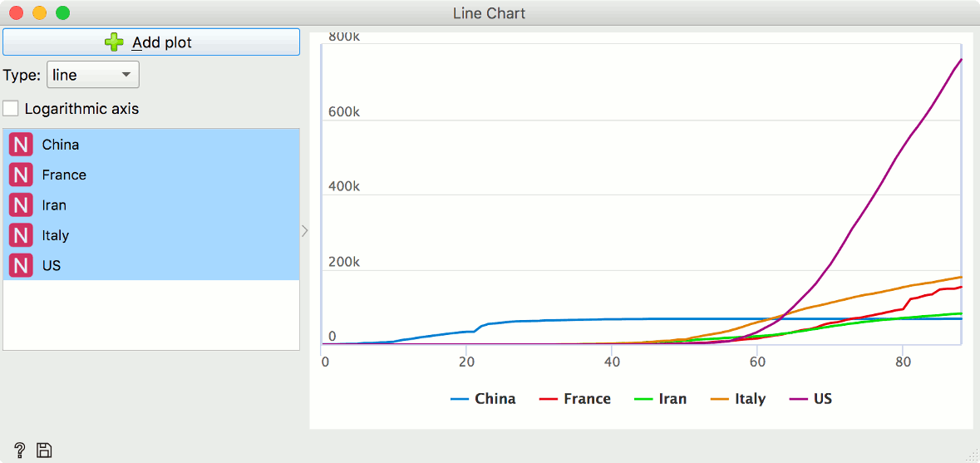Screen dimensions: 980x463
Task: Click the Add plot button
Action: pos(151,42)
